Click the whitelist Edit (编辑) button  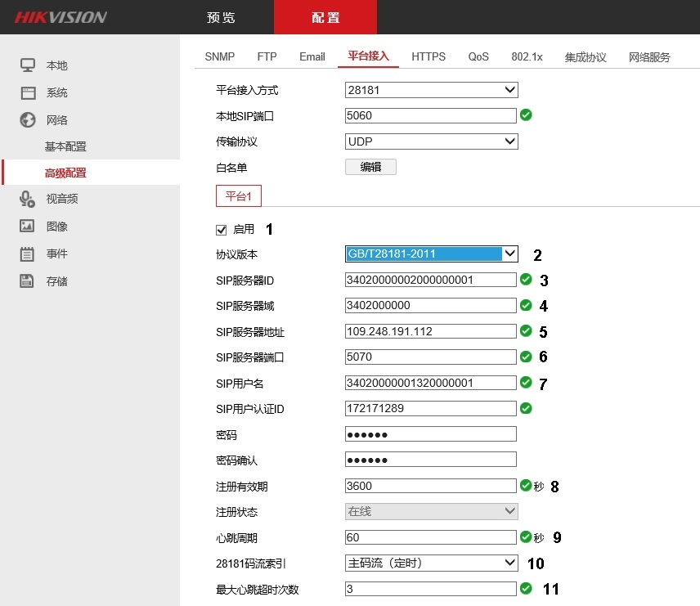(370, 167)
